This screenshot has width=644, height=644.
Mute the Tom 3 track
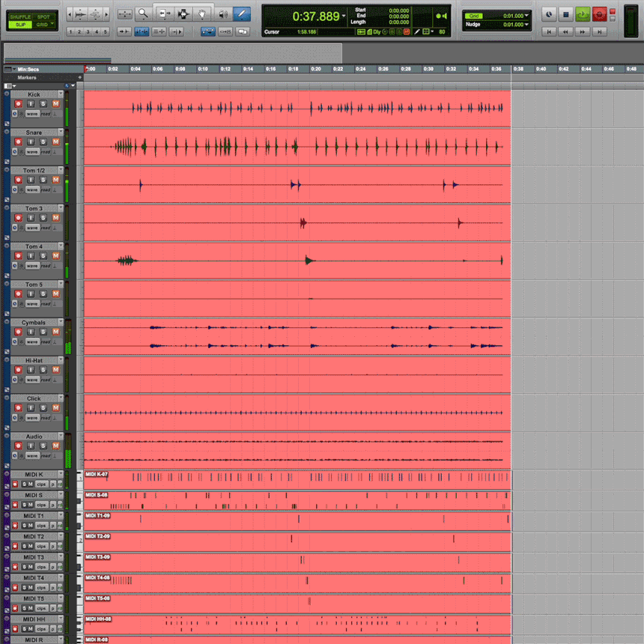click(x=55, y=217)
